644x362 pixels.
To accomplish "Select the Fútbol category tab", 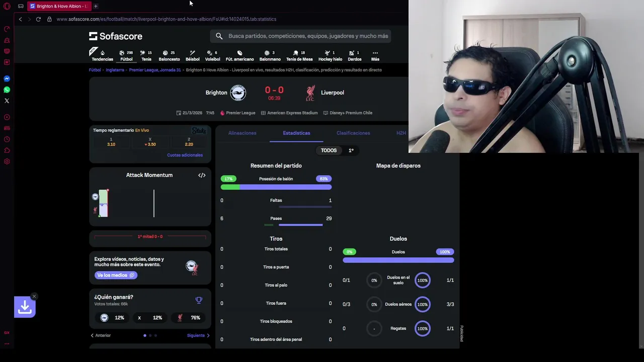I will [x=126, y=55].
